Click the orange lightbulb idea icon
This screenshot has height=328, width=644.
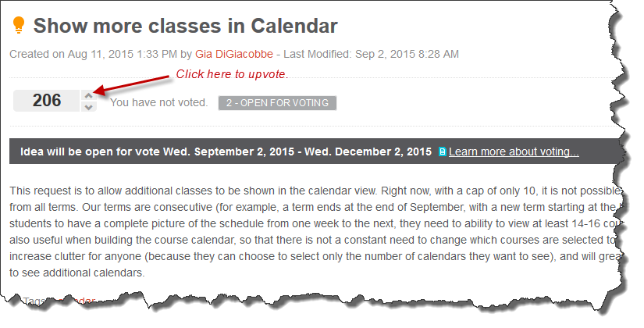pos(19,25)
